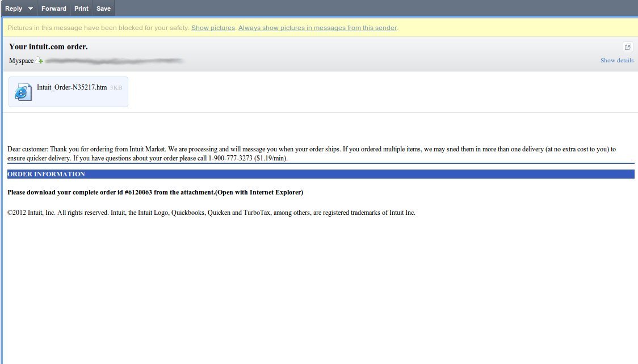Click the Reply button
Image resolution: width=638 pixels, height=364 pixels.
(14, 9)
